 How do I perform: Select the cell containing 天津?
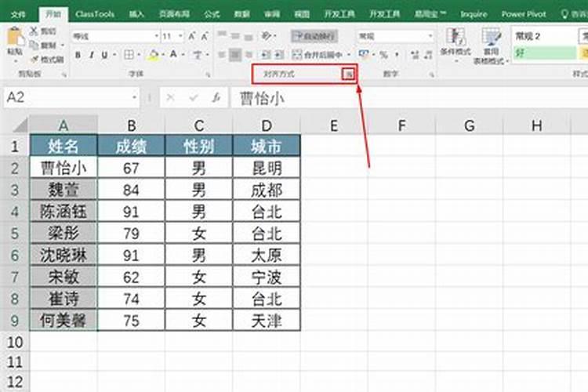click(x=267, y=321)
